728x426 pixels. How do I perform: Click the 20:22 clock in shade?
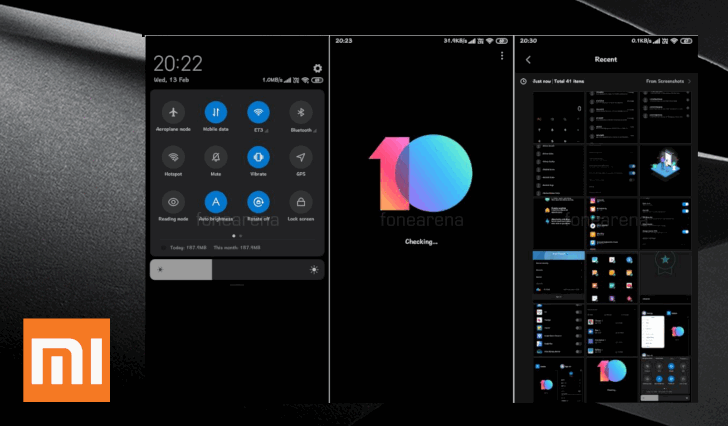click(178, 64)
